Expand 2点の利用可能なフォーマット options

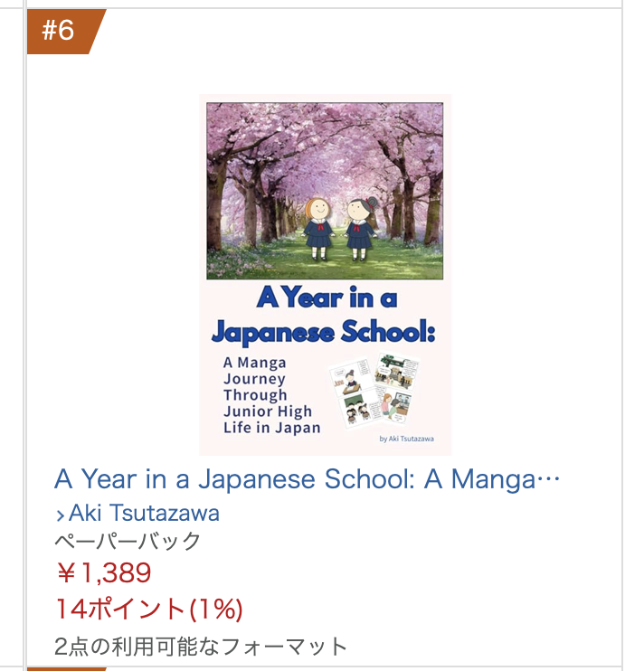coord(201,646)
